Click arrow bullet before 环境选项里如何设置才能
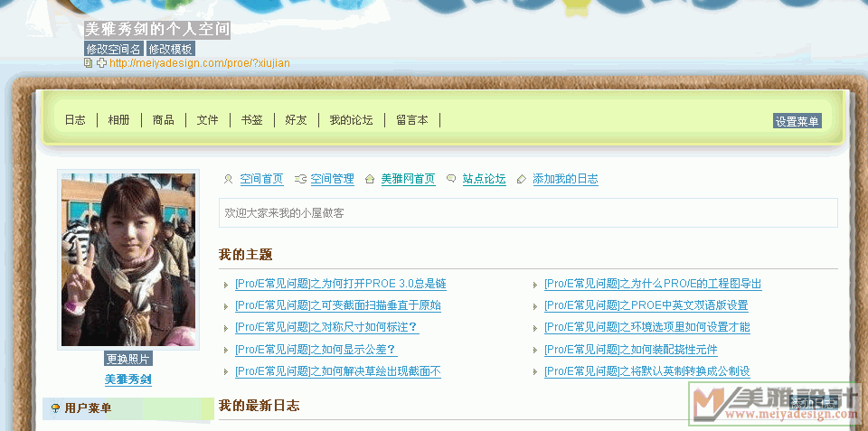868x431 pixels. pyautogui.click(x=535, y=328)
